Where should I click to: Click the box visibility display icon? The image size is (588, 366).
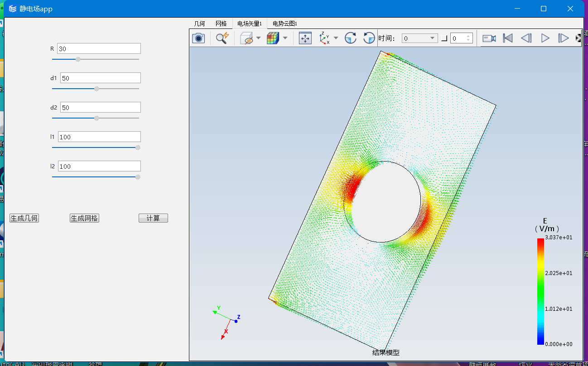click(x=247, y=38)
